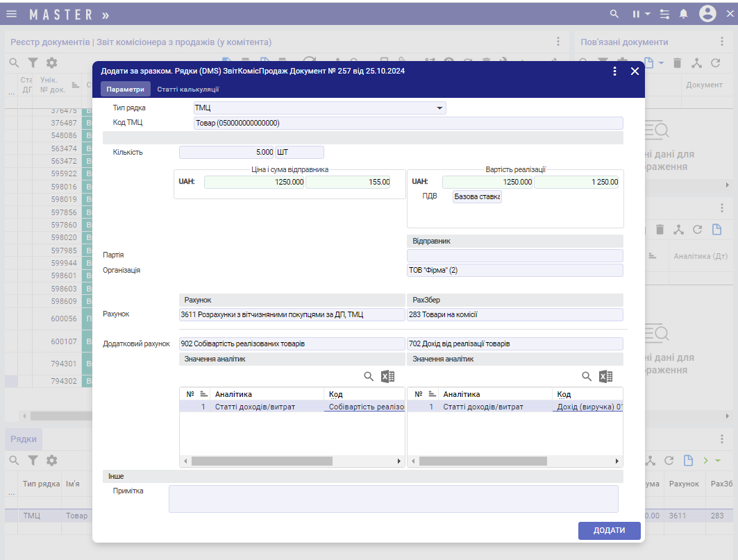
Task: Click the sliders settings icon in top bar
Action: coord(665,14)
